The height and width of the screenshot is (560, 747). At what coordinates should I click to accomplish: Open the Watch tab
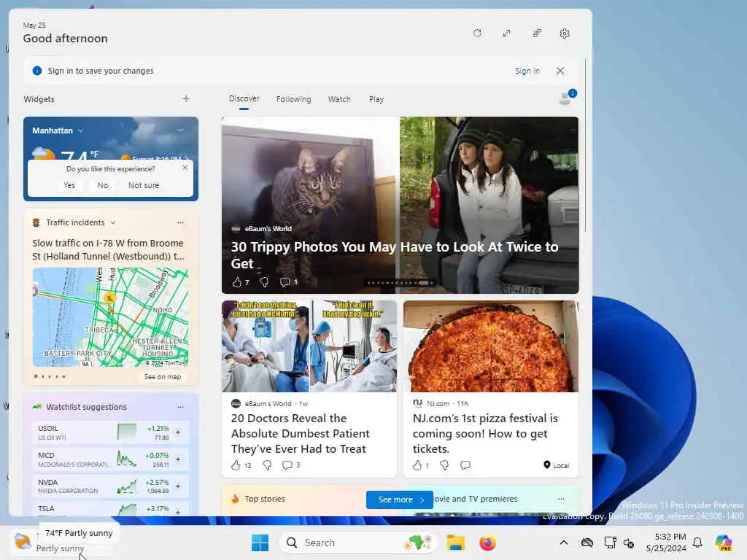339,99
